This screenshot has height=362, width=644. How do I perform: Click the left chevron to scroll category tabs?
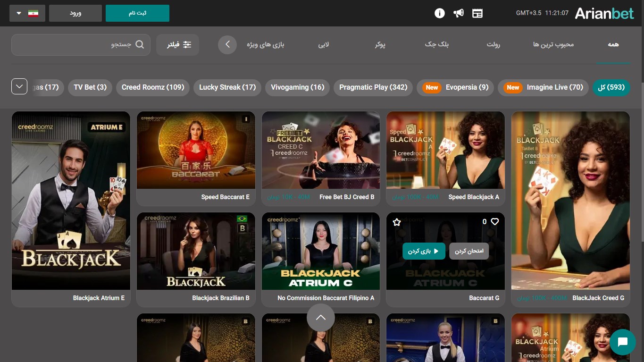[x=227, y=44]
